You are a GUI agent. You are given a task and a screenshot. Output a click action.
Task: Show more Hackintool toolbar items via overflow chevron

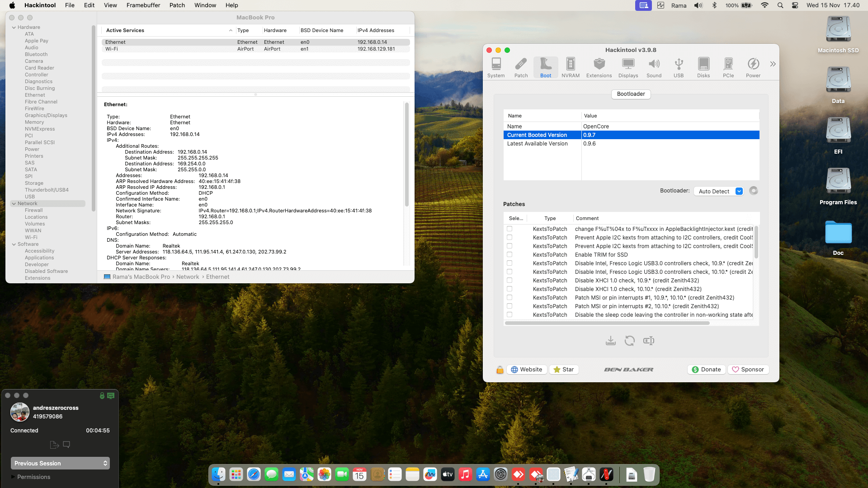click(x=773, y=64)
